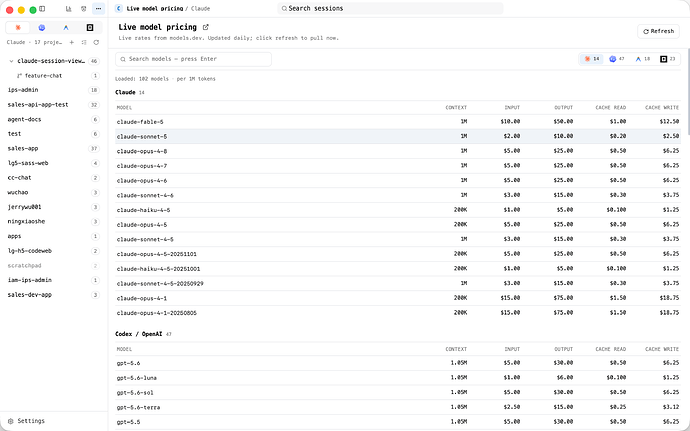Viewport: 690px width, 431px height.
Task: Filter by Codex models chip showing 47
Action: (x=617, y=59)
